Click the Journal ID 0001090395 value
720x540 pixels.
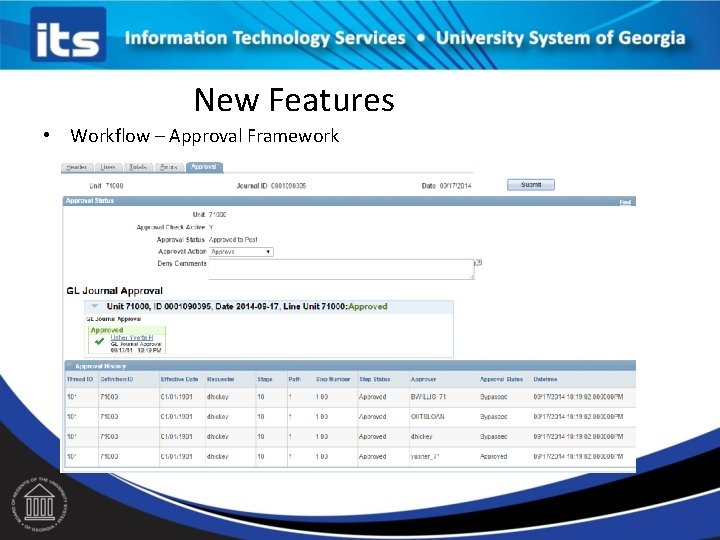[288, 186]
